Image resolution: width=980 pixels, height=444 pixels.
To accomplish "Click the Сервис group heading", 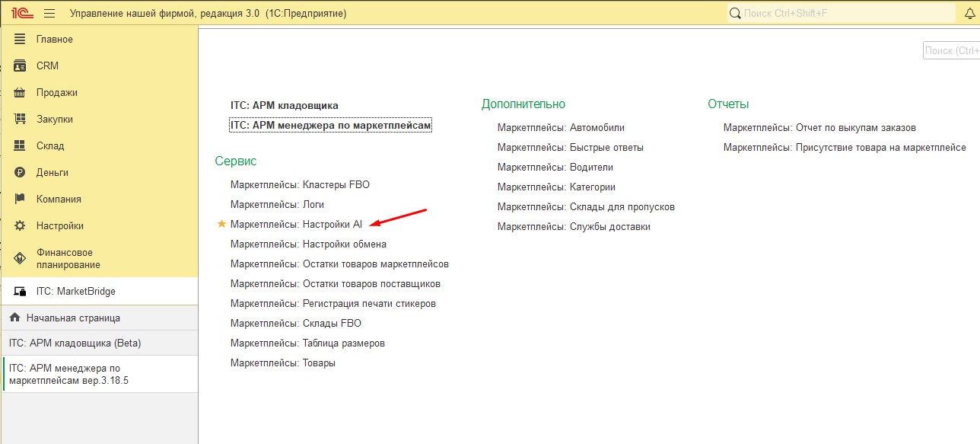I will tap(236, 161).
